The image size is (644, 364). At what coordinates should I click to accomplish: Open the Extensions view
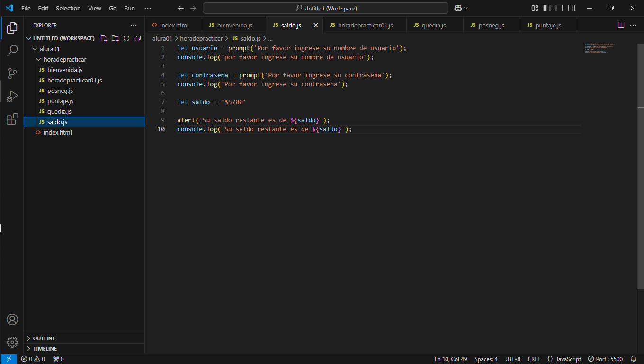[12, 119]
